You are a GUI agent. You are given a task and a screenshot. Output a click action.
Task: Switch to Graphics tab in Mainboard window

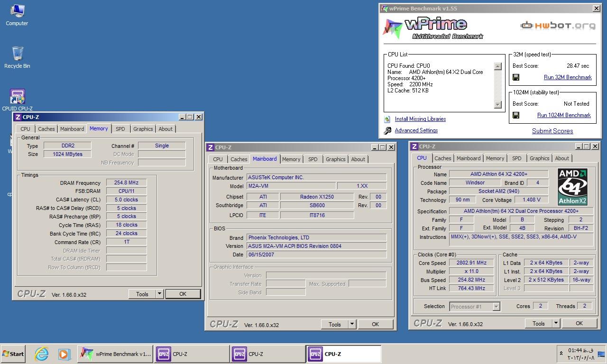[x=336, y=159]
